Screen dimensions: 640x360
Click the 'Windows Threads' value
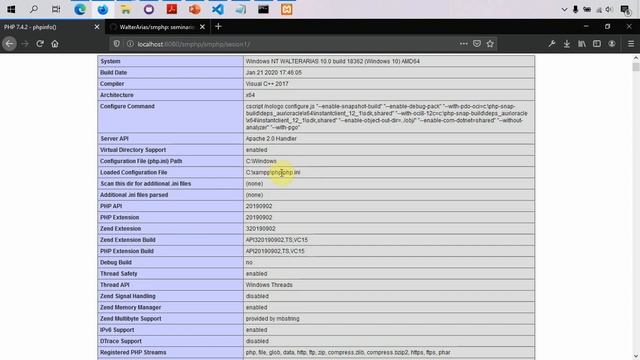coord(269,285)
